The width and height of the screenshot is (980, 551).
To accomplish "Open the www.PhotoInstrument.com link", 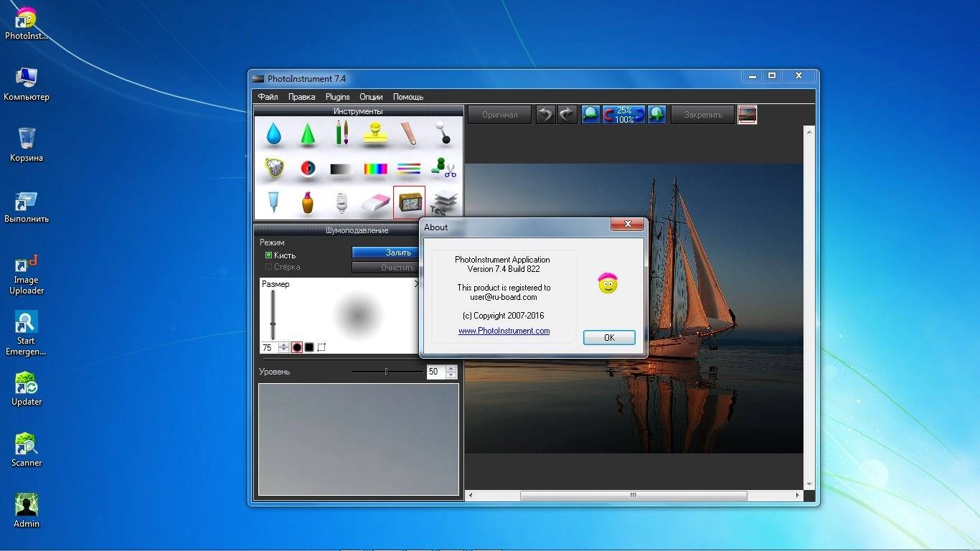I will point(504,331).
